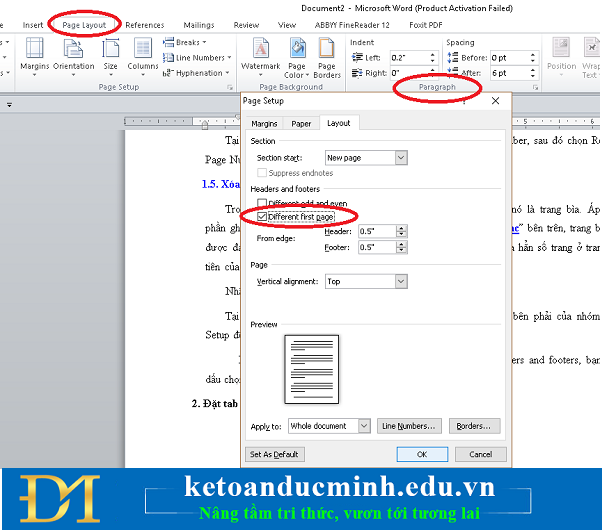Open the ABBYY FineReader 12 tab

(352, 25)
